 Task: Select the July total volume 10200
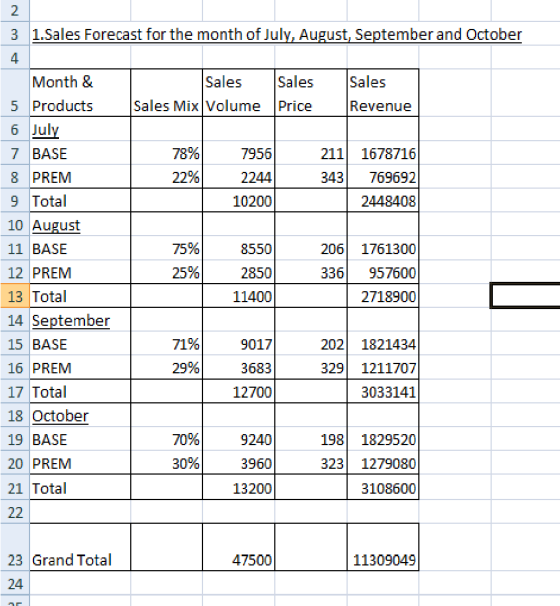tap(238, 201)
